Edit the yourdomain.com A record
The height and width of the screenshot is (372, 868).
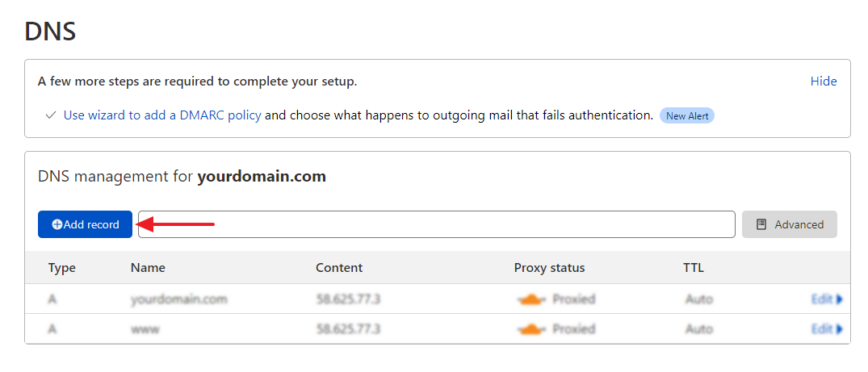tap(827, 299)
